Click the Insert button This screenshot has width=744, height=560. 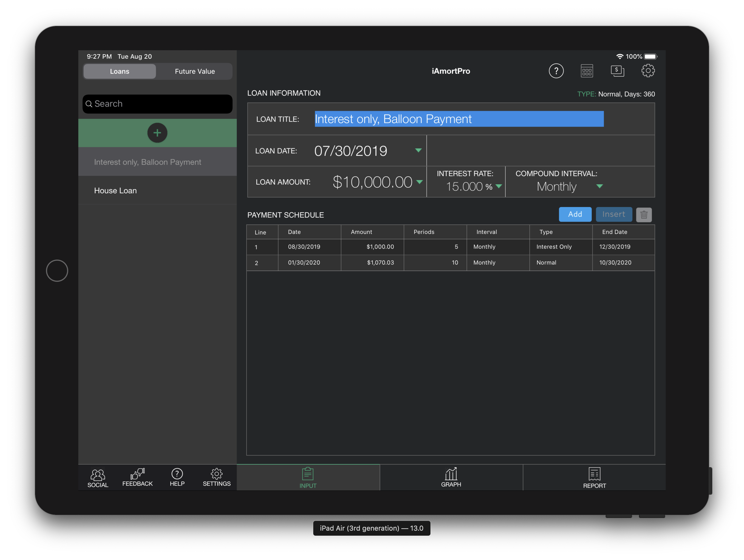614,214
